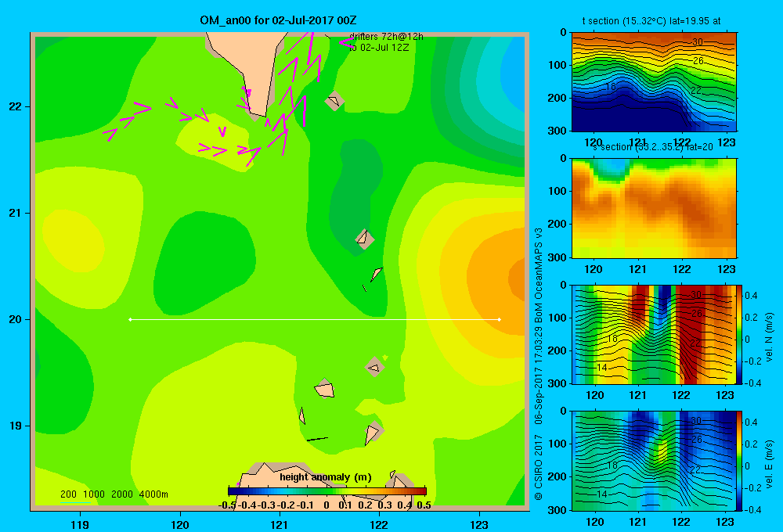The image size is (783, 532).
Task: Click the vel. E velocity color bar
Action: click(739, 461)
